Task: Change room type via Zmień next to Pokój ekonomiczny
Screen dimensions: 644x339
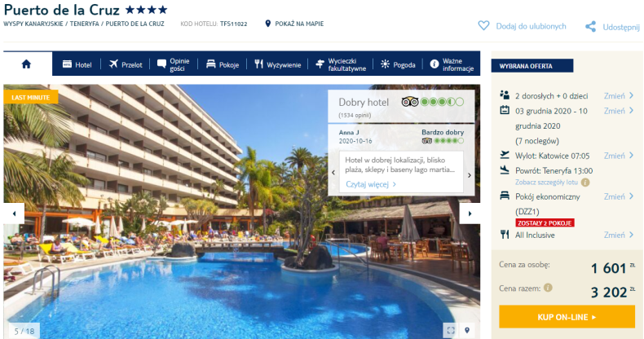Action: [618, 196]
